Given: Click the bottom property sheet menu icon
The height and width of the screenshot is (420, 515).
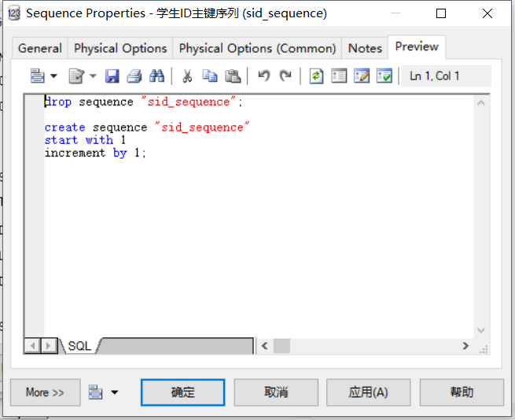Looking at the screenshot, I should tap(95, 392).
